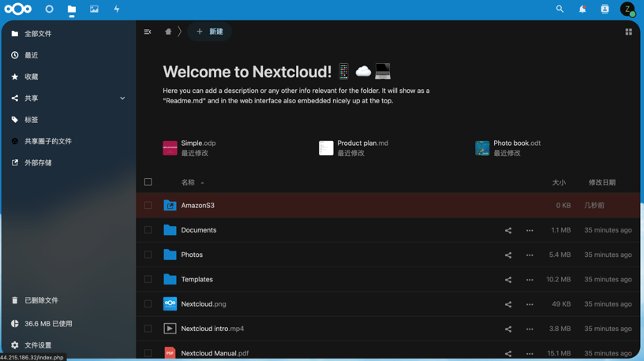Viewport: 644px width, 361px height.
Task: Click the Welcome to Nextcloud heading
Action: [x=247, y=72]
